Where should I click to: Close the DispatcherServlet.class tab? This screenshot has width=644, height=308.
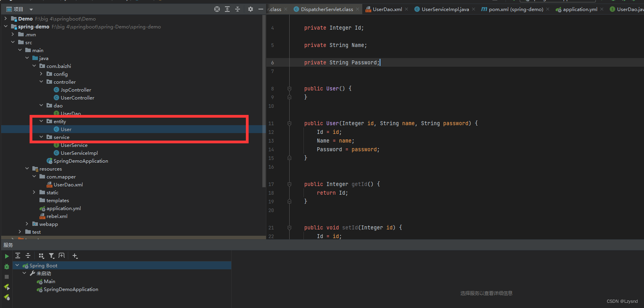(358, 9)
